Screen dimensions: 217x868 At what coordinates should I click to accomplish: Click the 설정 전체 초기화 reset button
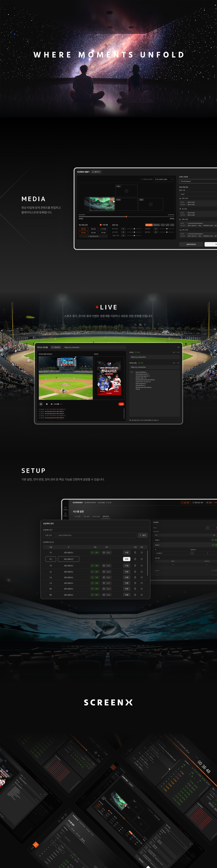[93, 236]
